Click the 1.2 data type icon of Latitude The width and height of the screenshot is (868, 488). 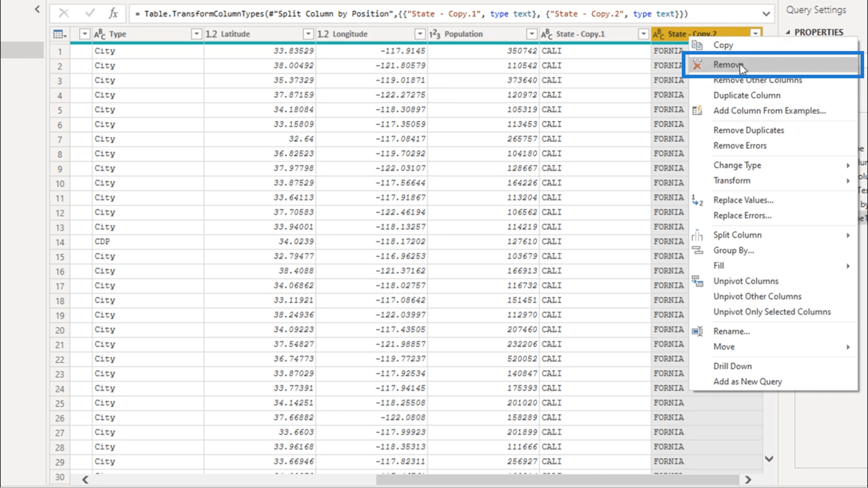(x=211, y=34)
